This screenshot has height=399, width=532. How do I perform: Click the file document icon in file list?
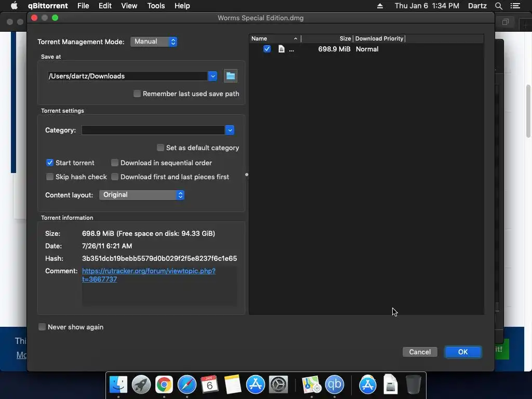[281, 49]
